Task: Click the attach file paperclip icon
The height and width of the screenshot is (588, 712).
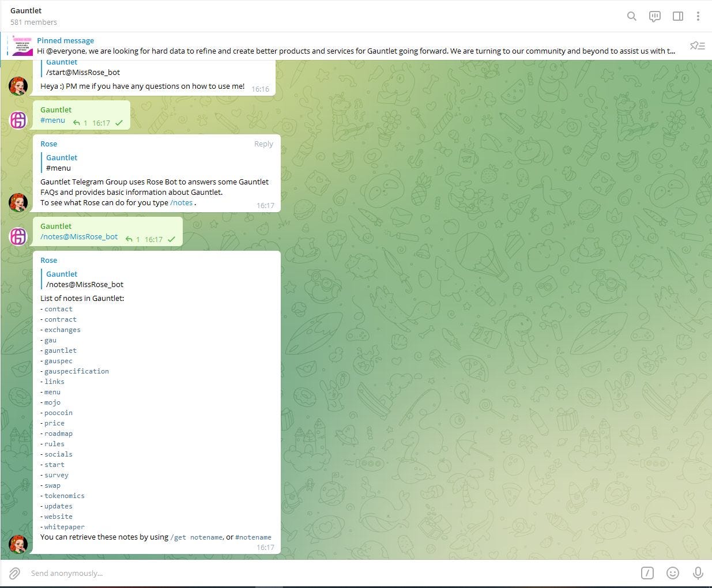Action: pyautogui.click(x=14, y=573)
